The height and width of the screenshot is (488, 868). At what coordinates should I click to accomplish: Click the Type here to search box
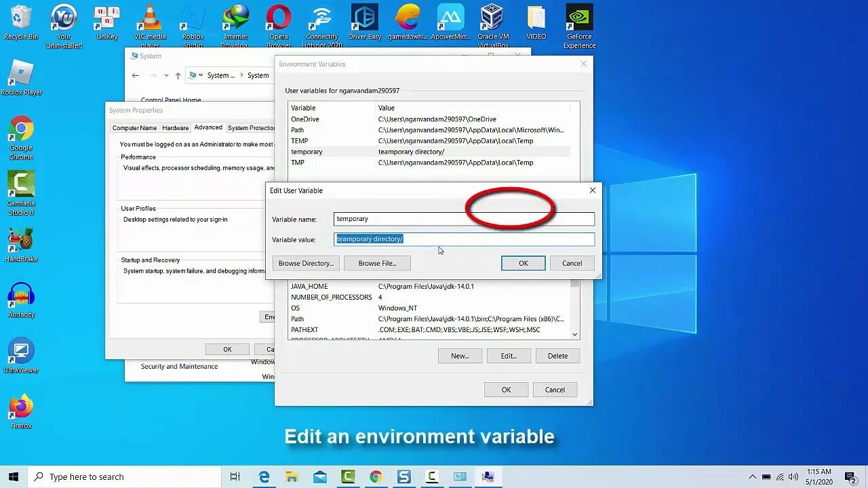pyautogui.click(x=124, y=476)
